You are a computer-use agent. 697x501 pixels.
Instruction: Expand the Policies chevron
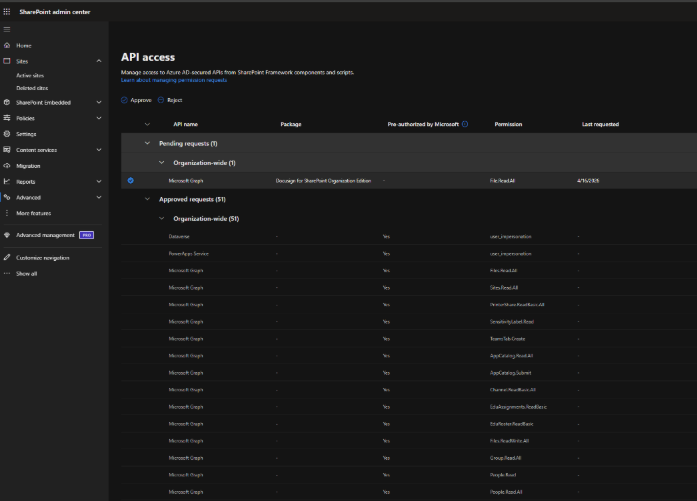[99, 118]
